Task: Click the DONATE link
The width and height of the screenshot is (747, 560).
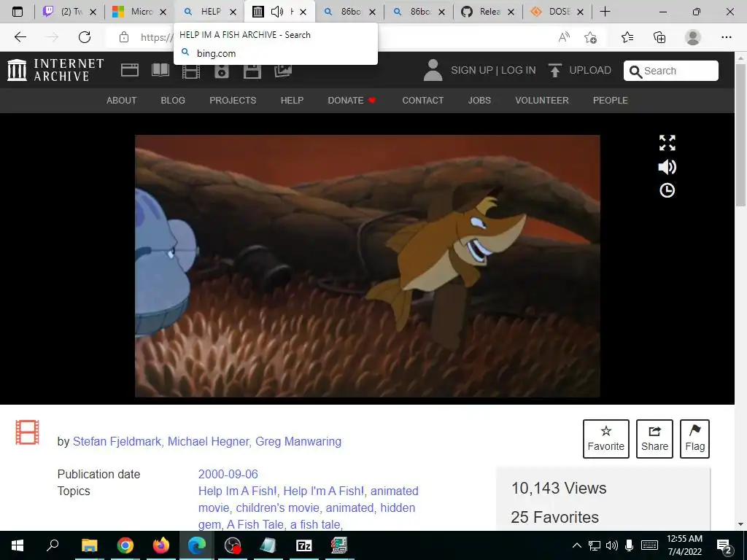Action: pyautogui.click(x=352, y=101)
